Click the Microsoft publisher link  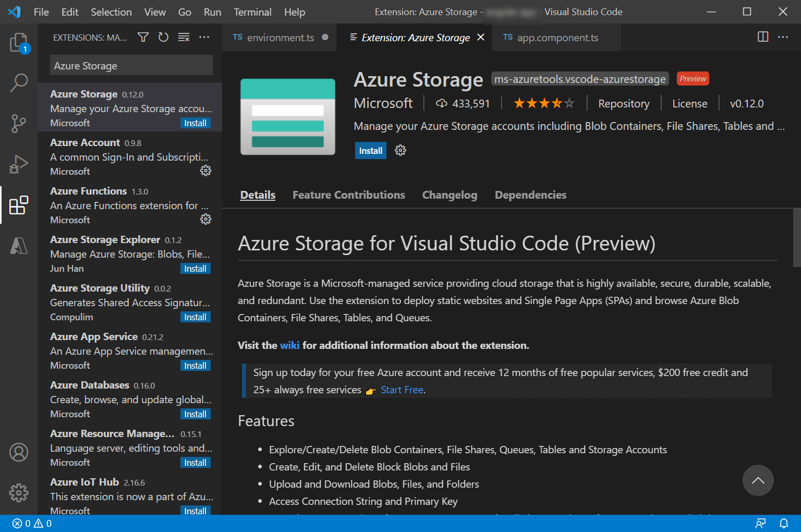pyautogui.click(x=383, y=103)
